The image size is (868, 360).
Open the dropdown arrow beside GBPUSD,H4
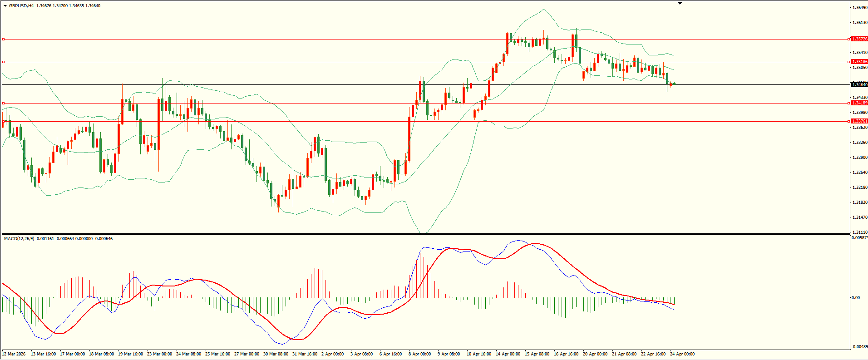point(5,6)
